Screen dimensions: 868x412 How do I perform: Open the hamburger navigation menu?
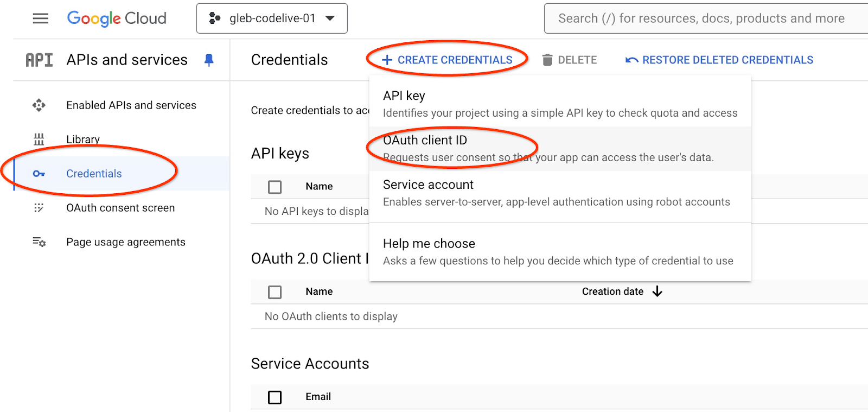tap(41, 18)
